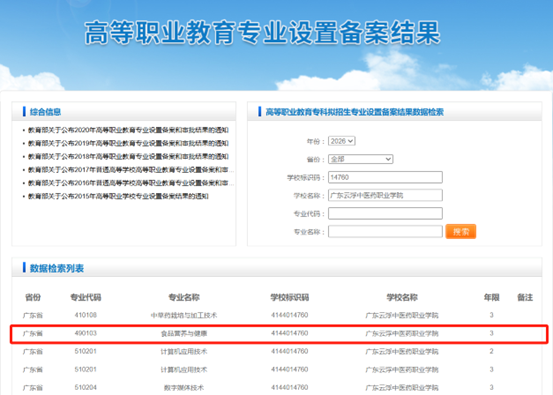Click 4144014760 in the 食品营养与健康 row

290,333
